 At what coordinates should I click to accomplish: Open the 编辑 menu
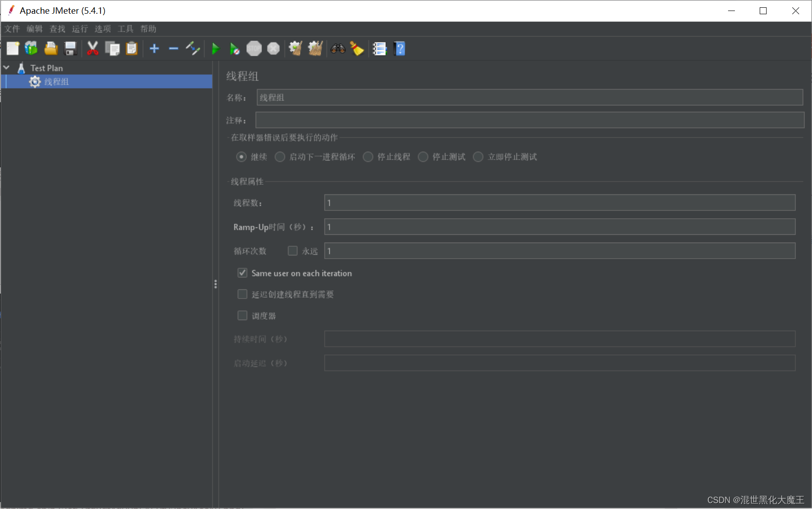(34, 29)
